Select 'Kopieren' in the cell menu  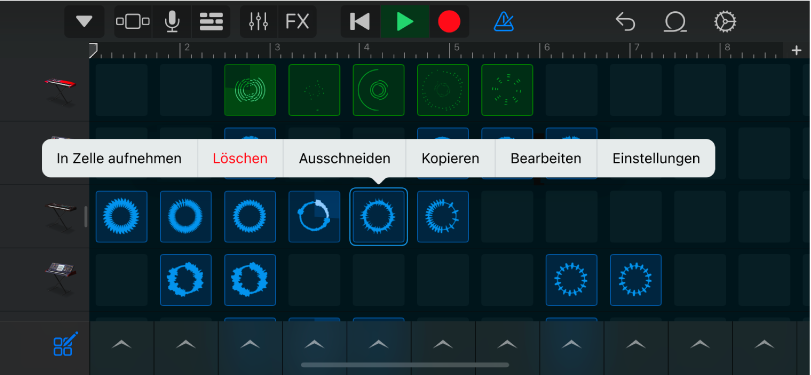point(450,158)
